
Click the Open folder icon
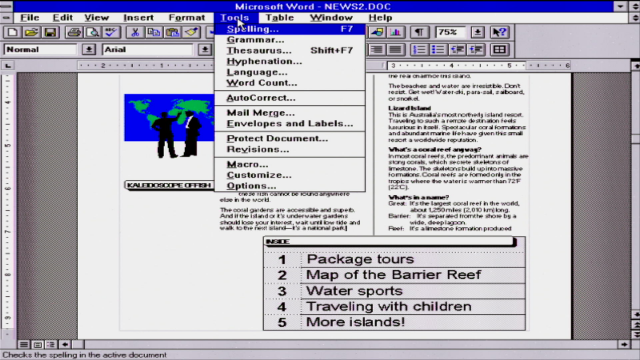pyautogui.click(x=31, y=32)
